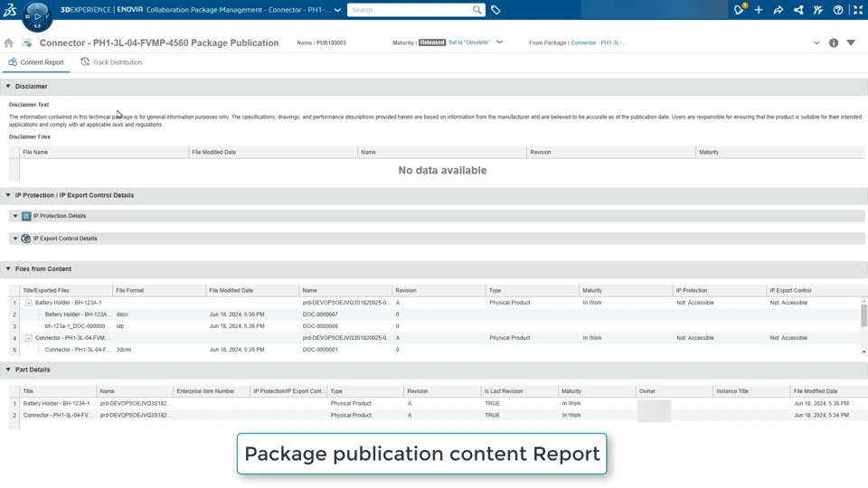The height and width of the screenshot is (488, 868).
Task: Go to home icon
Action: pyautogui.click(x=8, y=42)
